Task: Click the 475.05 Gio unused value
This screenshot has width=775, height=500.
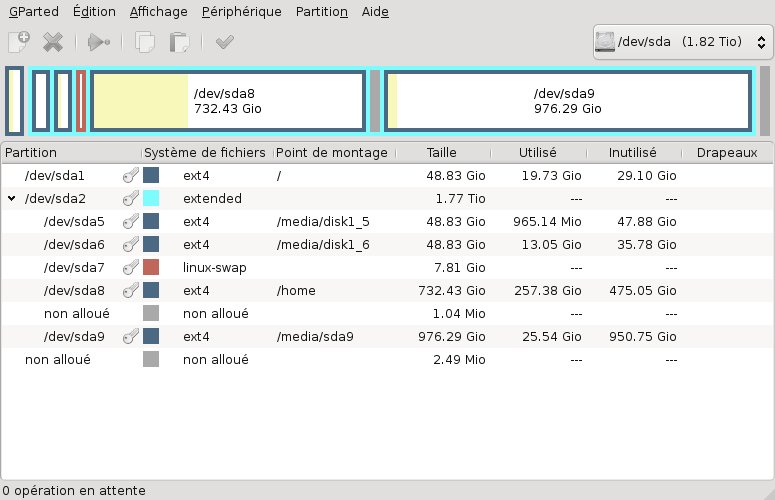Action: 643,291
